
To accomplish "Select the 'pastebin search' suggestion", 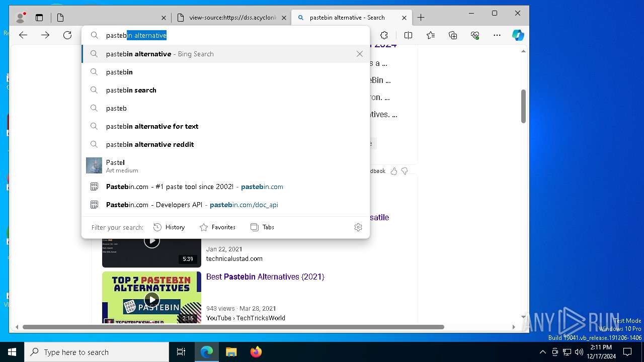I will coord(225,90).
